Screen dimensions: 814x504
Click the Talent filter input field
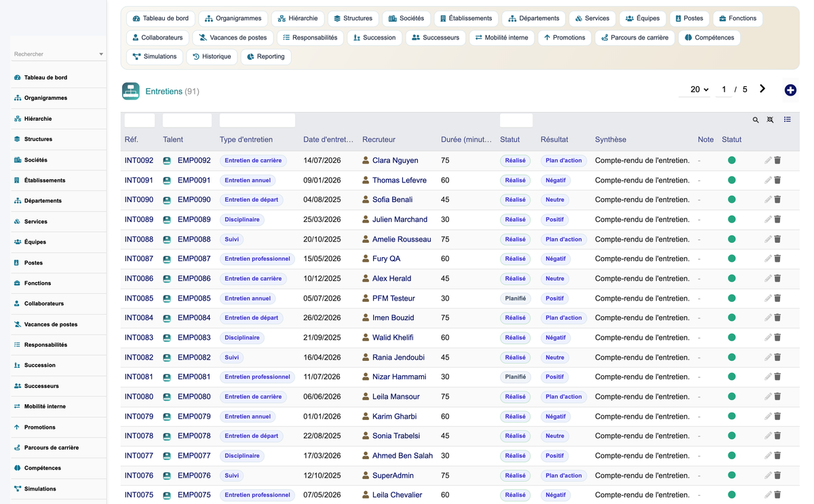click(187, 120)
